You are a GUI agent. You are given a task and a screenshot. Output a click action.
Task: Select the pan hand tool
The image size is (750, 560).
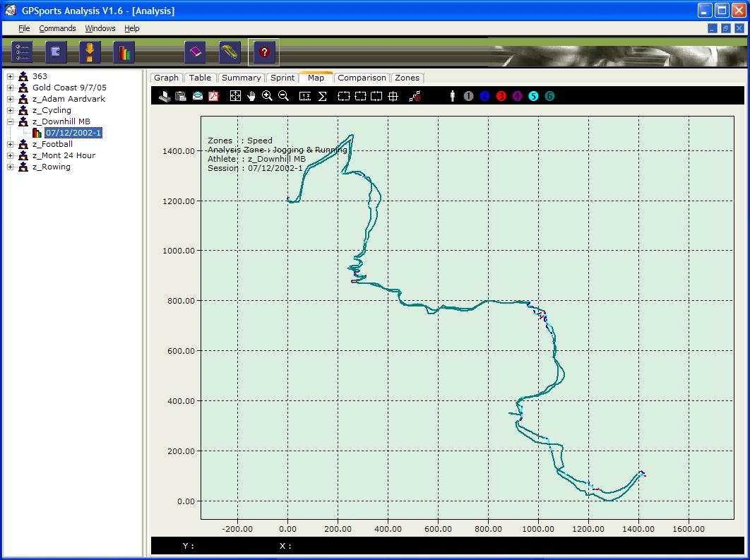click(251, 96)
